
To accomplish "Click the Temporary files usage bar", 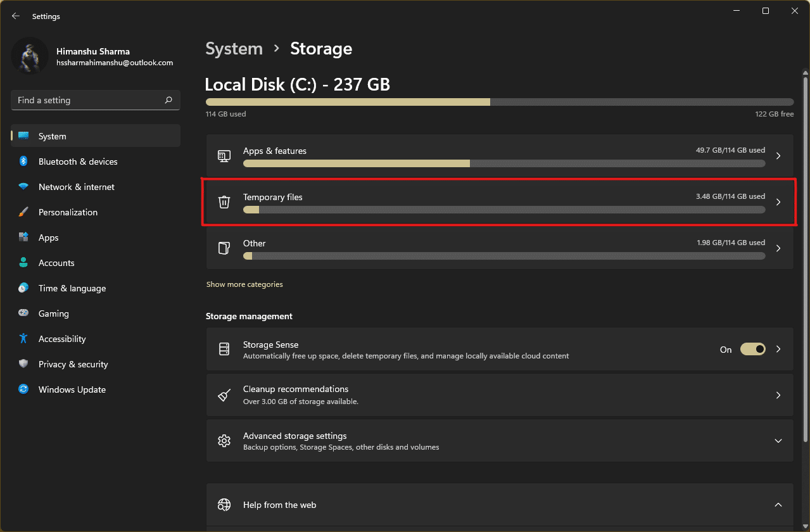I will tap(504, 210).
